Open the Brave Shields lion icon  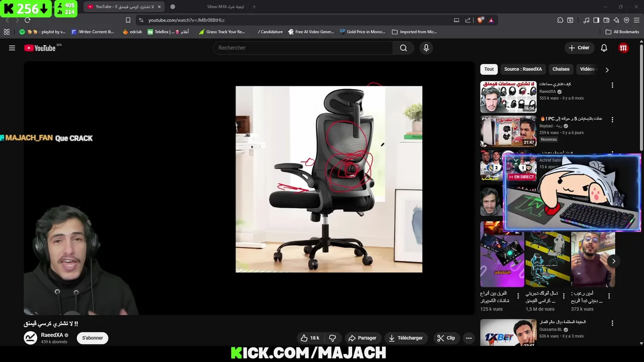480,20
